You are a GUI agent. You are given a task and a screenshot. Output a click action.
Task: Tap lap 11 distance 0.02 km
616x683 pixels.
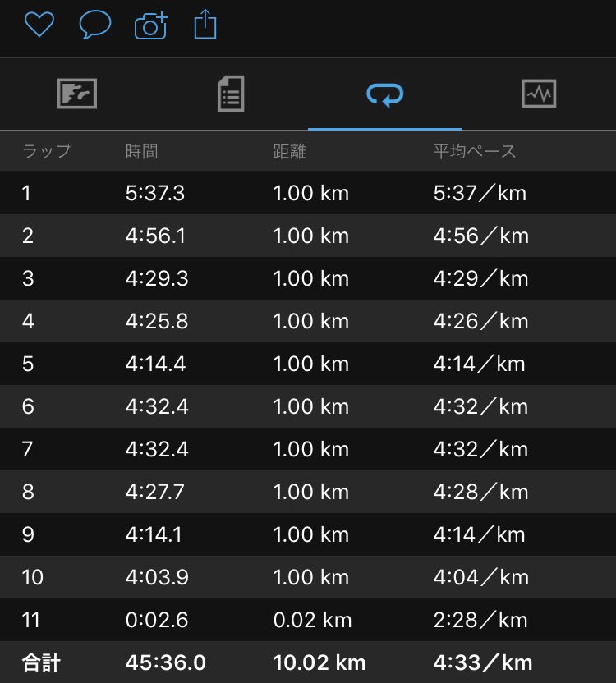pos(312,620)
